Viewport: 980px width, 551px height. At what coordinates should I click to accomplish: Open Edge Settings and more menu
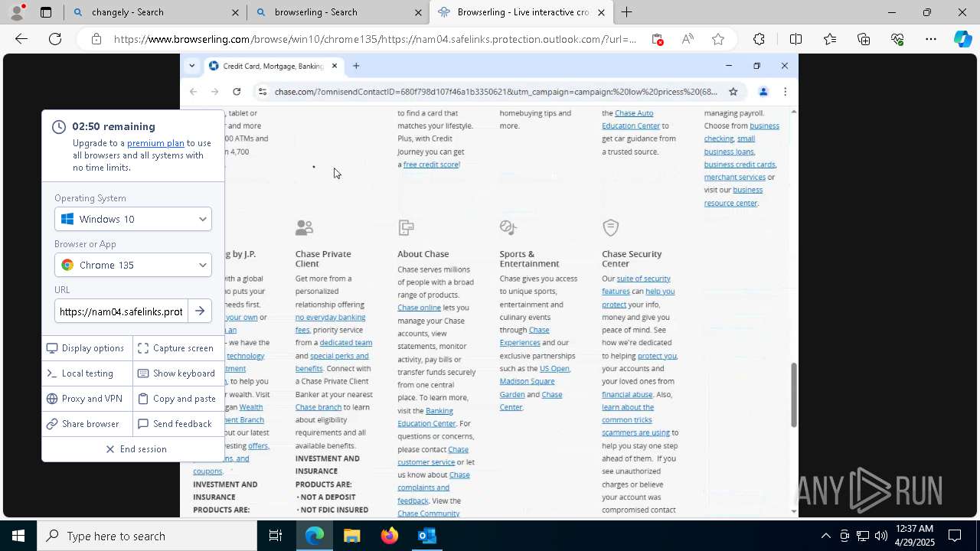click(931, 39)
